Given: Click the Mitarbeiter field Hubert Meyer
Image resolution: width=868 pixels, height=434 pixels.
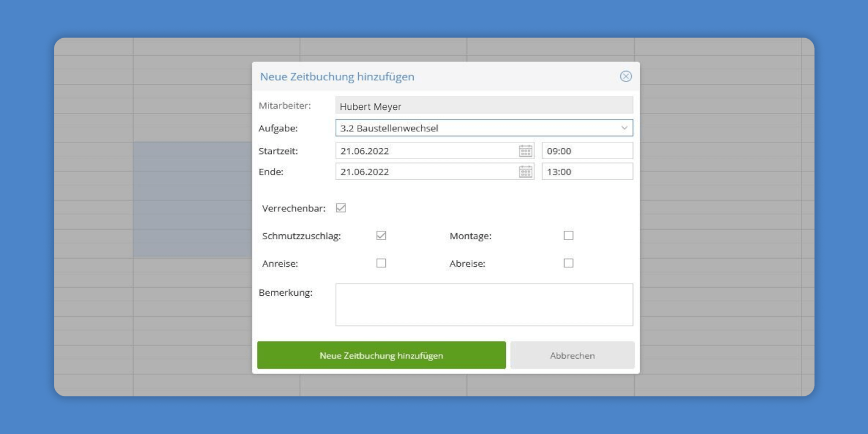Looking at the screenshot, I should pyautogui.click(x=484, y=106).
